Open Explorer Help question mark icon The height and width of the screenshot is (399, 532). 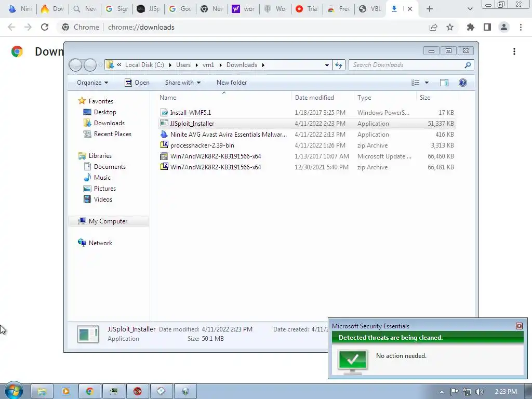pos(463,83)
